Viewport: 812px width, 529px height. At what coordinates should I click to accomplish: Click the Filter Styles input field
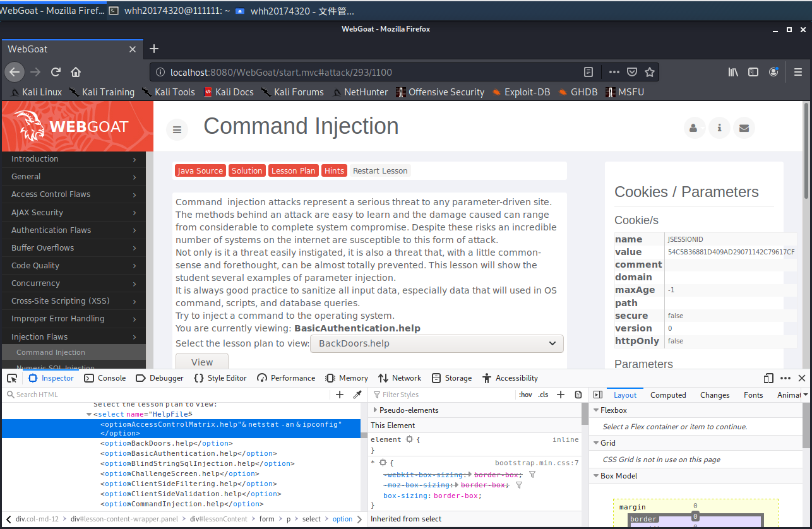(x=442, y=395)
